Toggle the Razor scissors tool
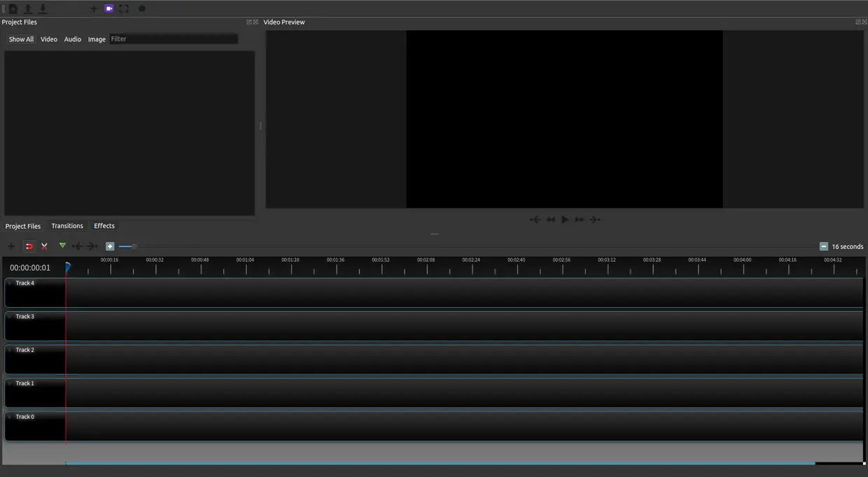 [x=44, y=246]
